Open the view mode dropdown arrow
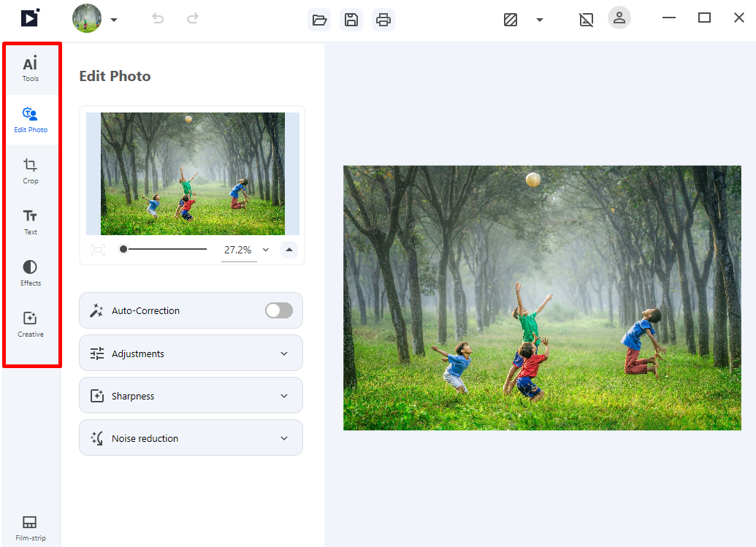 click(x=540, y=20)
